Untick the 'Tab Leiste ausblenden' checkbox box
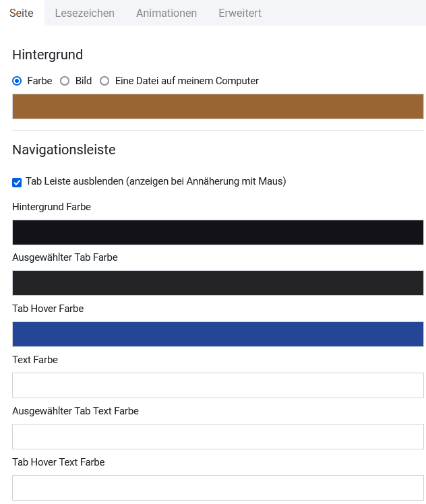 click(17, 182)
